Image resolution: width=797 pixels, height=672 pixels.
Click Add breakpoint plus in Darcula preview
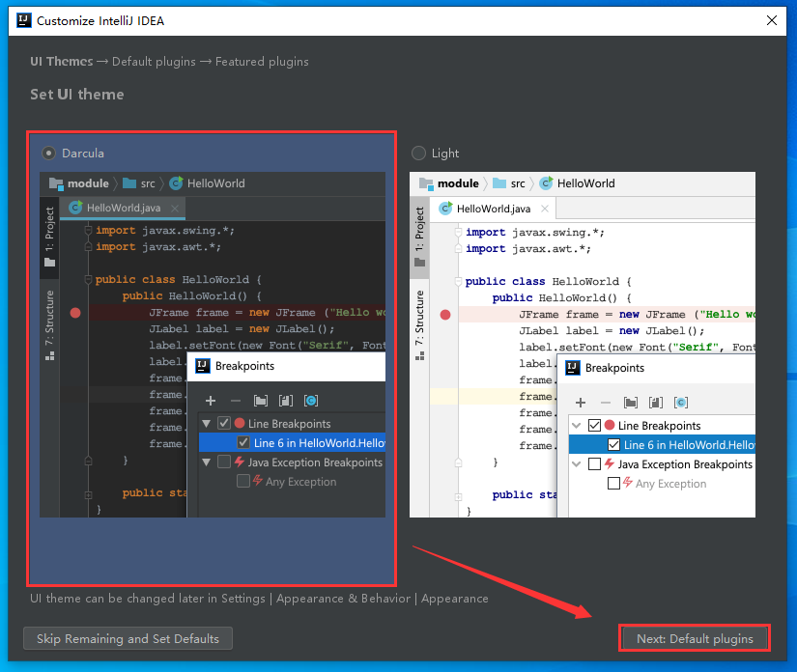pyautogui.click(x=211, y=401)
